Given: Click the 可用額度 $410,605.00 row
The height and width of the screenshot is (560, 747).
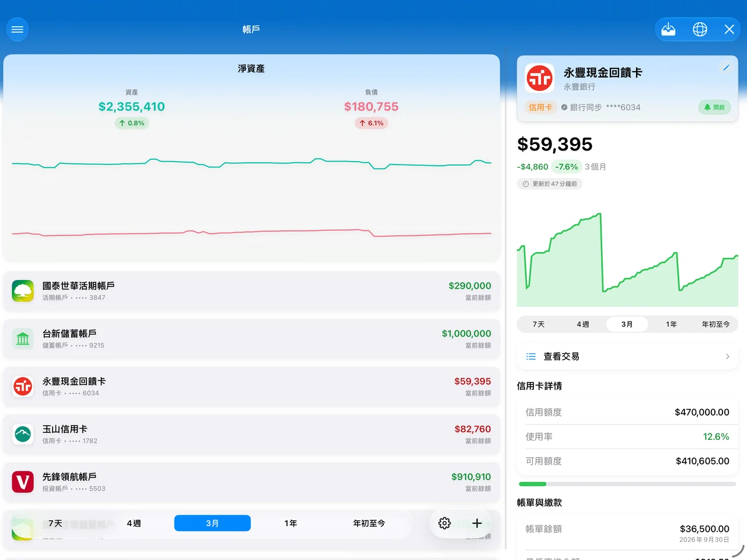Looking at the screenshot, I should point(627,461).
